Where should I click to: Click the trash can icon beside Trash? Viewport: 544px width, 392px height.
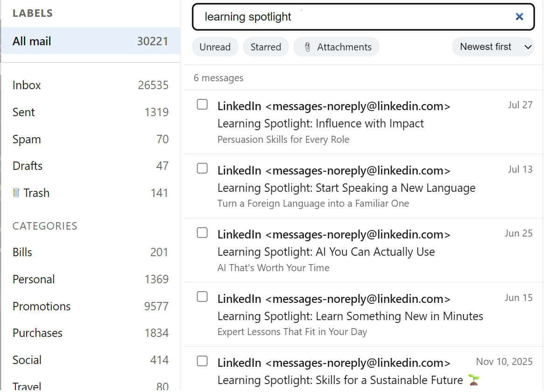[x=16, y=193]
